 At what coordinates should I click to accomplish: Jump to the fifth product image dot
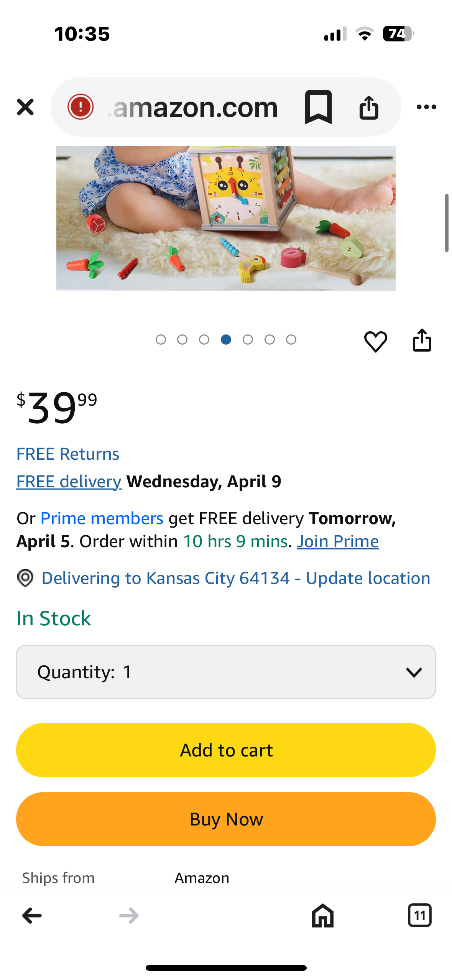[248, 340]
